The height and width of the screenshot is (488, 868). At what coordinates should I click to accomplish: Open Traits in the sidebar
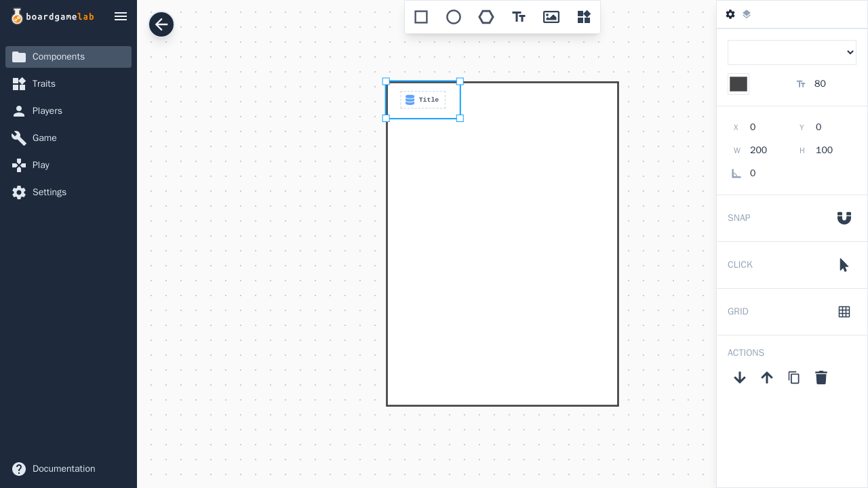[x=68, y=84]
